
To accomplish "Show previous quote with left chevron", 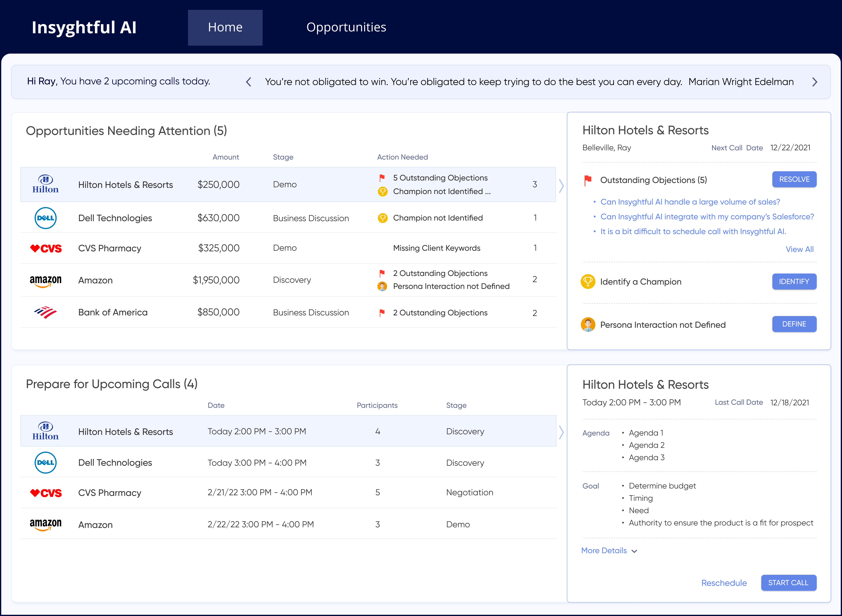I will [x=248, y=82].
